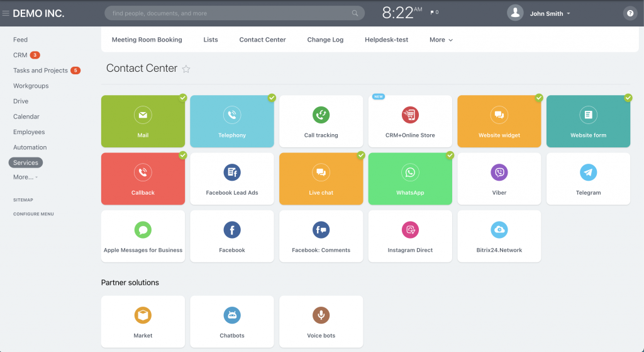Open the Change Log tab

click(x=325, y=40)
